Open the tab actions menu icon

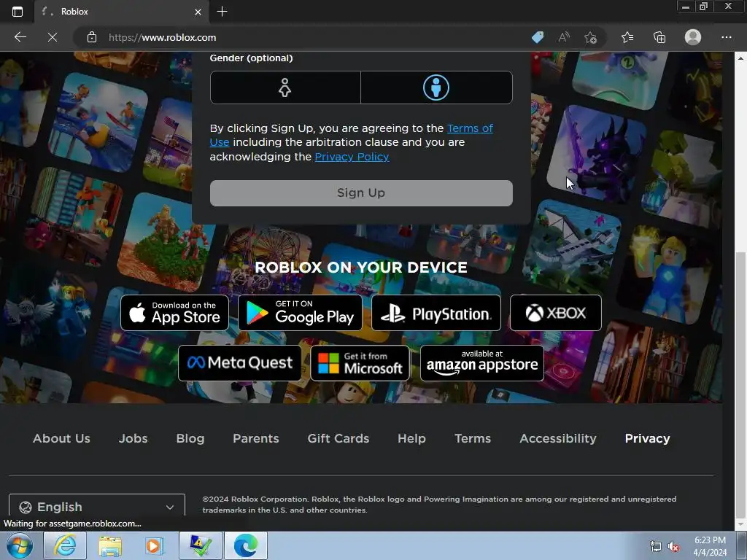[18, 12]
